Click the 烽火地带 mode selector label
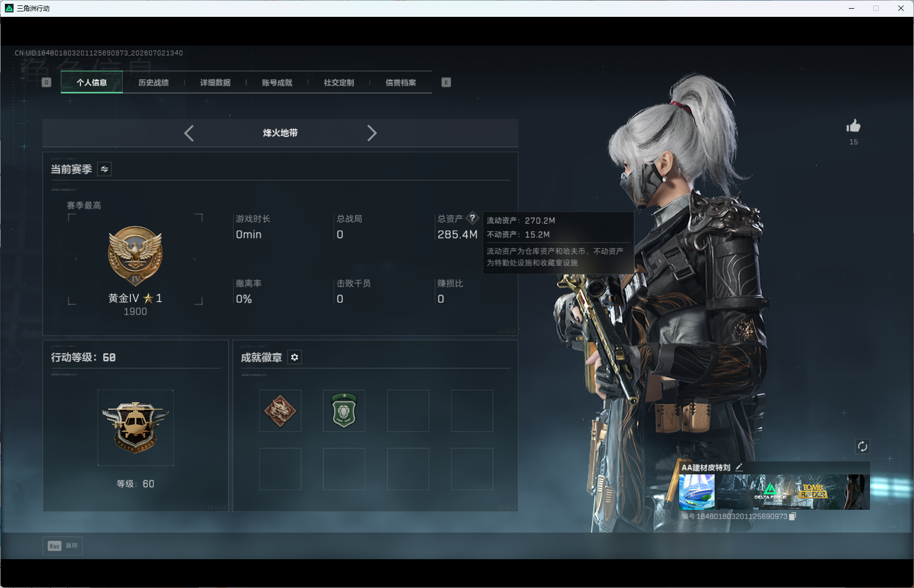The width and height of the screenshot is (914, 588). (x=280, y=133)
